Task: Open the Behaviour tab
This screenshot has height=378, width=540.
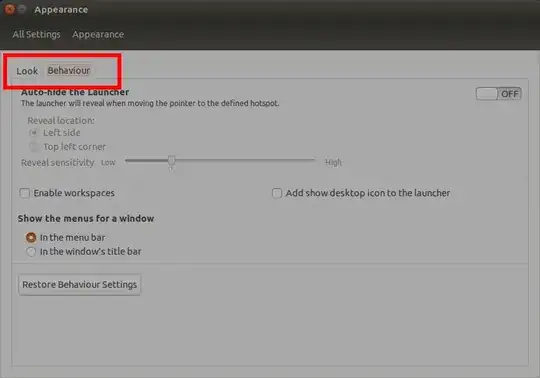Action: tap(69, 71)
